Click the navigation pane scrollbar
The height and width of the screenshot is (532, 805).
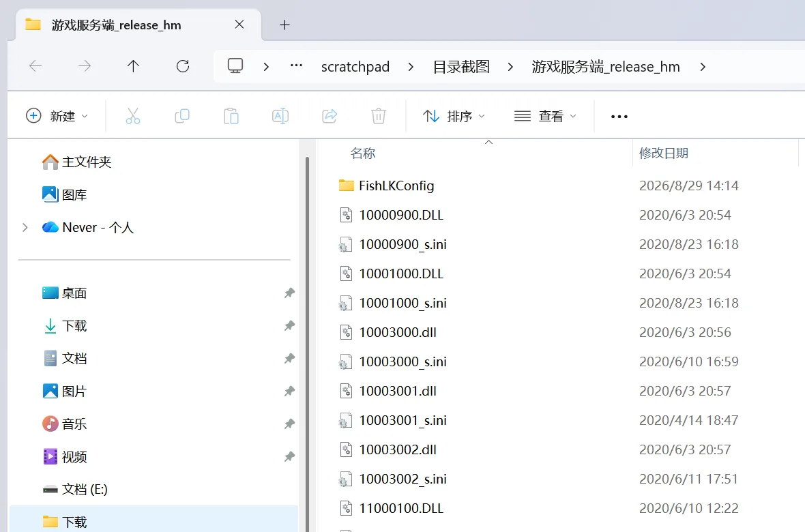pos(307,344)
